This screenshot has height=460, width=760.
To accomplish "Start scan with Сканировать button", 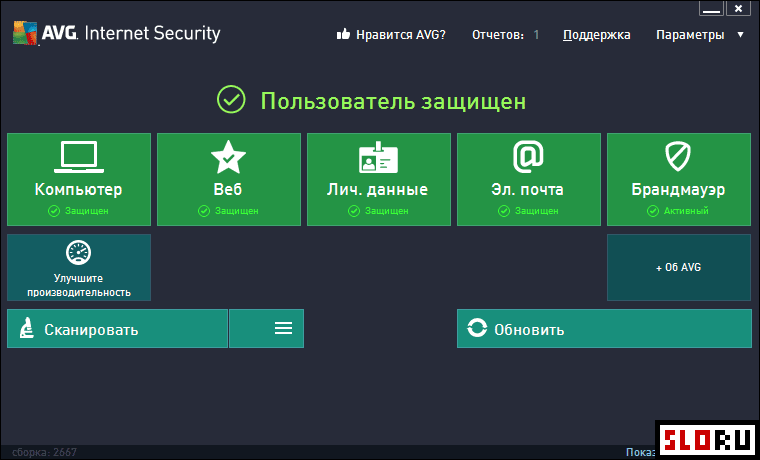I will [x=117, y=329].
